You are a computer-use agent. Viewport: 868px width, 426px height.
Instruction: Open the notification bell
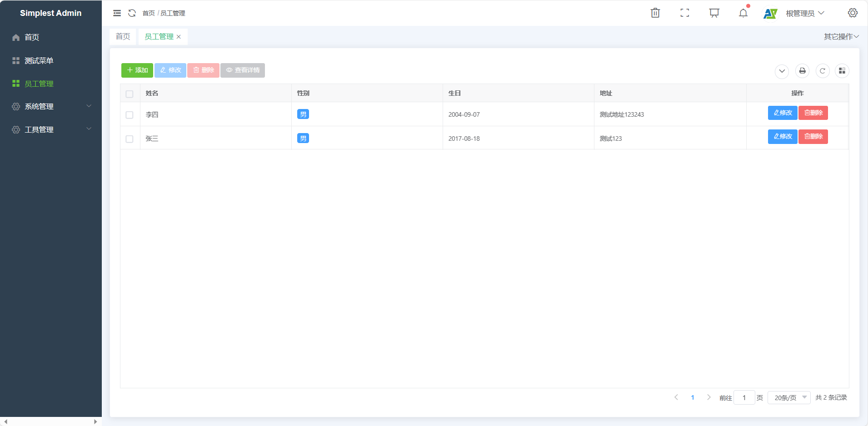pyautogui.click(x=743, y=13)
